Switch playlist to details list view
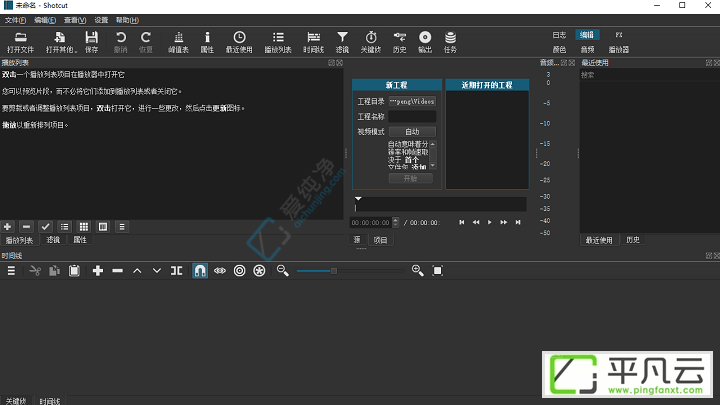Viewport: 720px width, 405px height. coord(64,227)
